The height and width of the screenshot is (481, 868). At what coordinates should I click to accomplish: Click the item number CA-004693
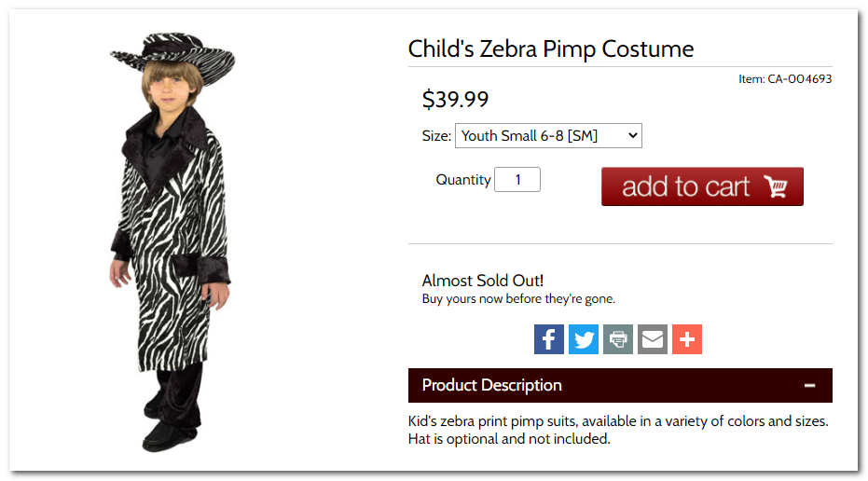pyautogui.click(x=785, y=79)
